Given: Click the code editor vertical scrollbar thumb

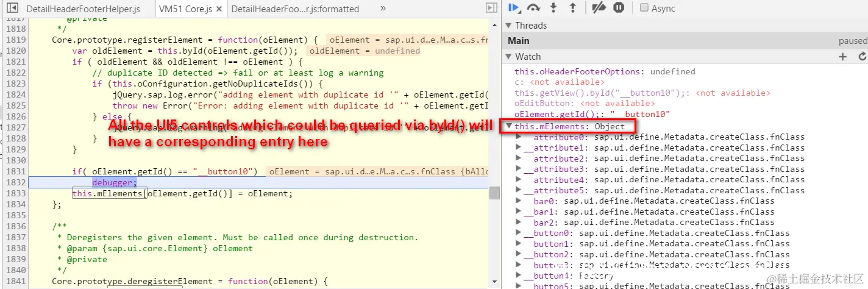Looking at the screenshot, I should click(494, 193).
